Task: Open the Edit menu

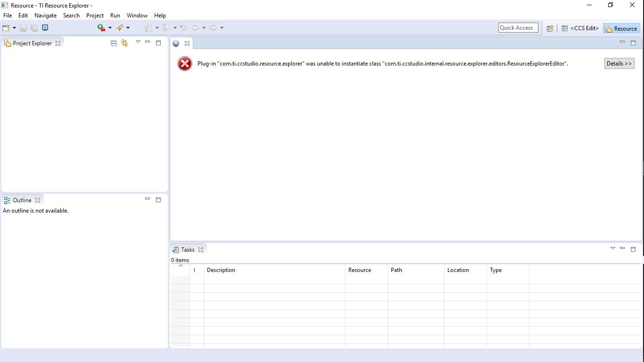Action: [x=23, y=16]
